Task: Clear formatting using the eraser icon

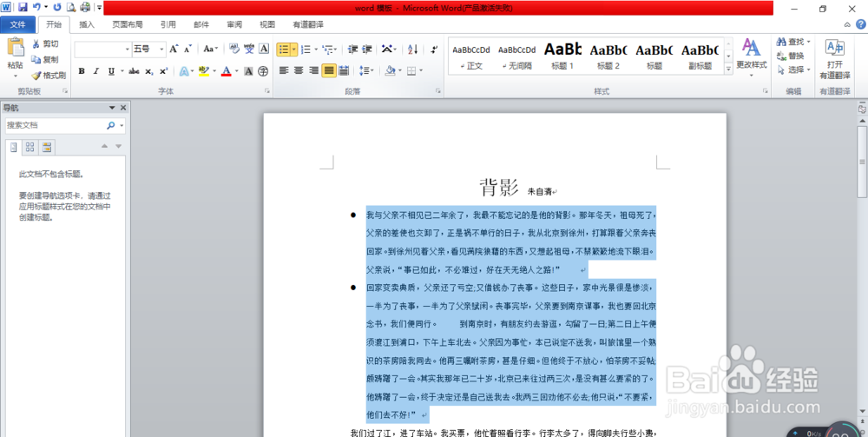Action: click(234, 49)
